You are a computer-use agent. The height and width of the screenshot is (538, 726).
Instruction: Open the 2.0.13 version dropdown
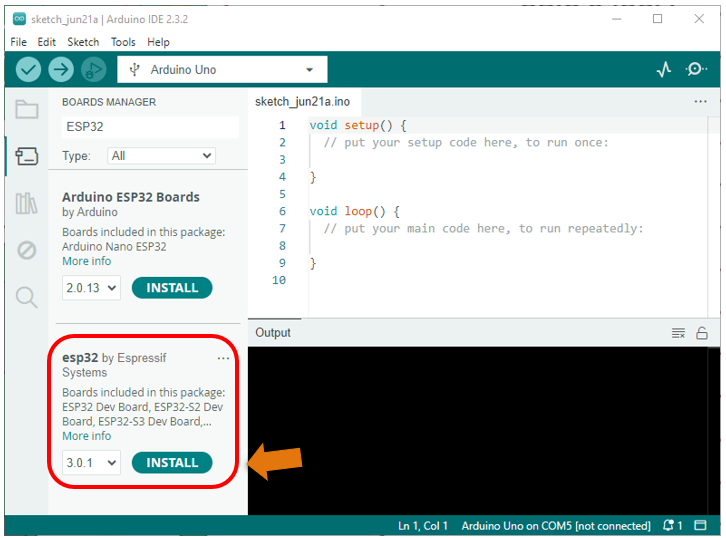(91, 288)
